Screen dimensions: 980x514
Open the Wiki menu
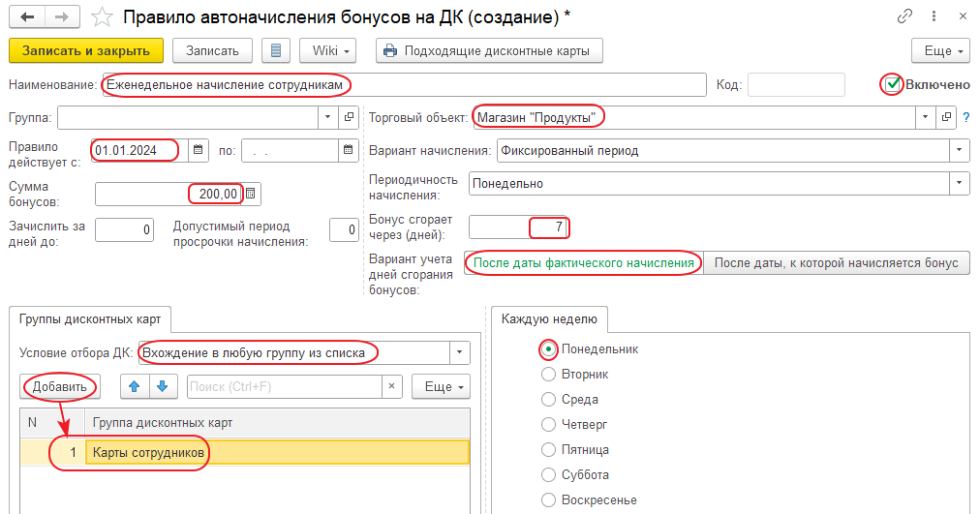[x=329, y=50]
